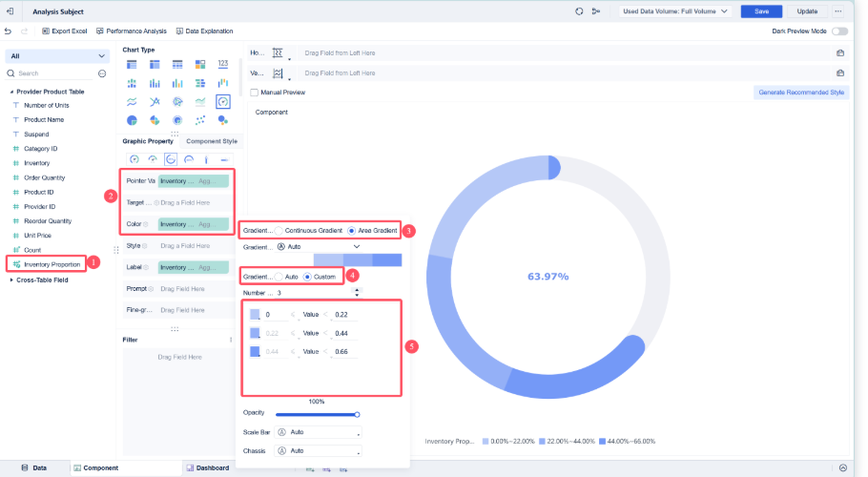The image size is (868, 477).
Task: Click the Export Excel toolbar icon
Action: (x=47, y=31)
